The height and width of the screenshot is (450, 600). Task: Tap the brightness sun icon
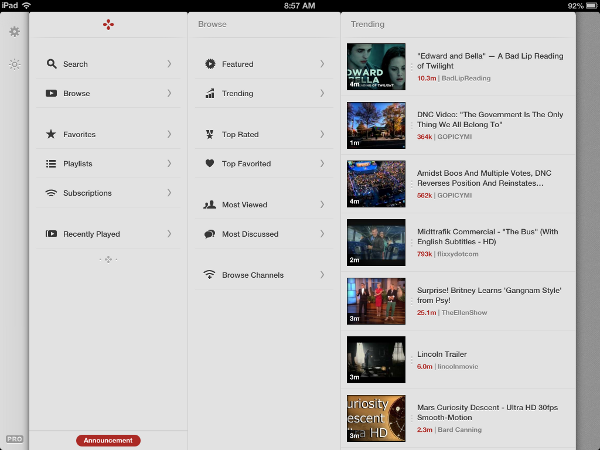14,64
